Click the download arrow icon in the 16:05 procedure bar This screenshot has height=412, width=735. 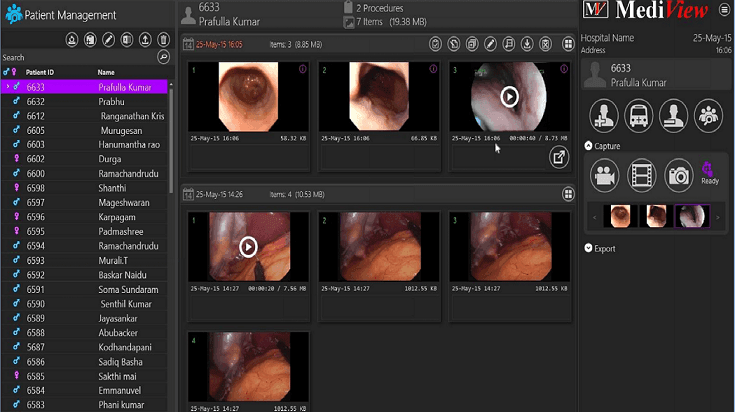(x=527, y=44)
